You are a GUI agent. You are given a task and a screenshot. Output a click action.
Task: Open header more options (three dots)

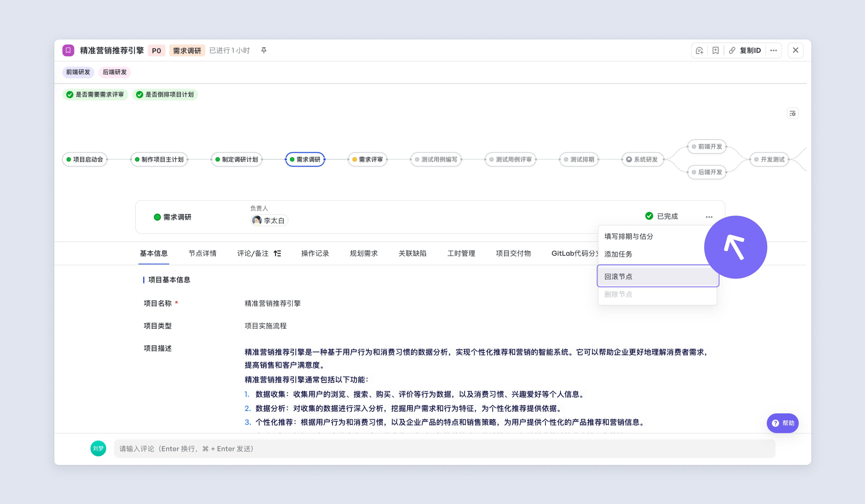773,50
